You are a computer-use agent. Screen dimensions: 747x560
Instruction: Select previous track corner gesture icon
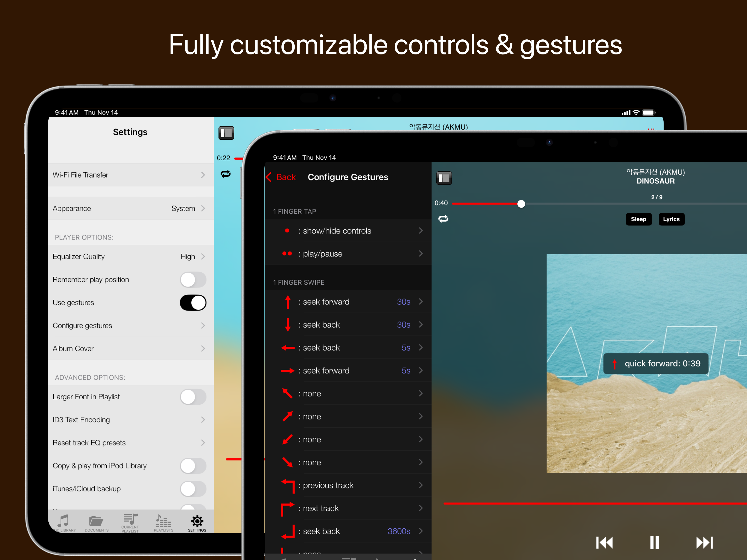coord(288,486)
